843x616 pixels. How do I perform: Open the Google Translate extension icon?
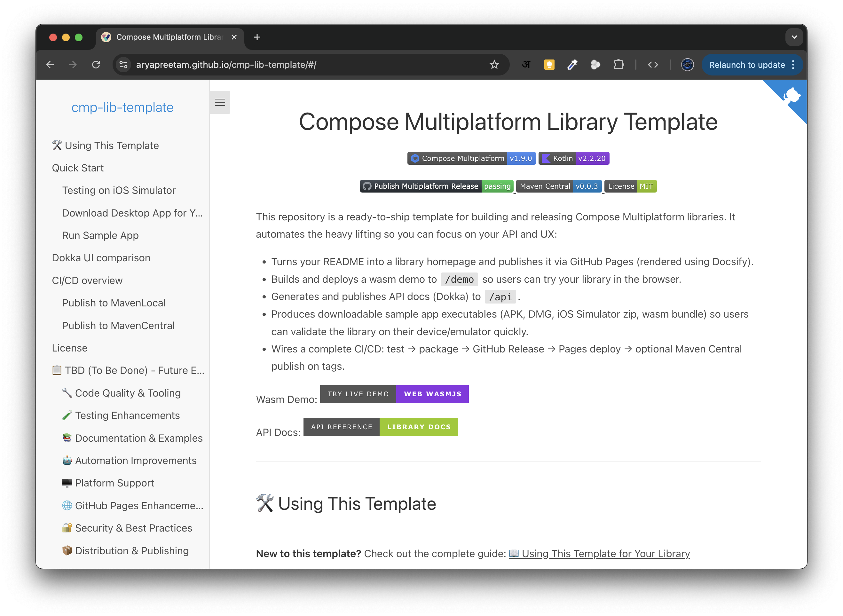[x=526, y=65]
